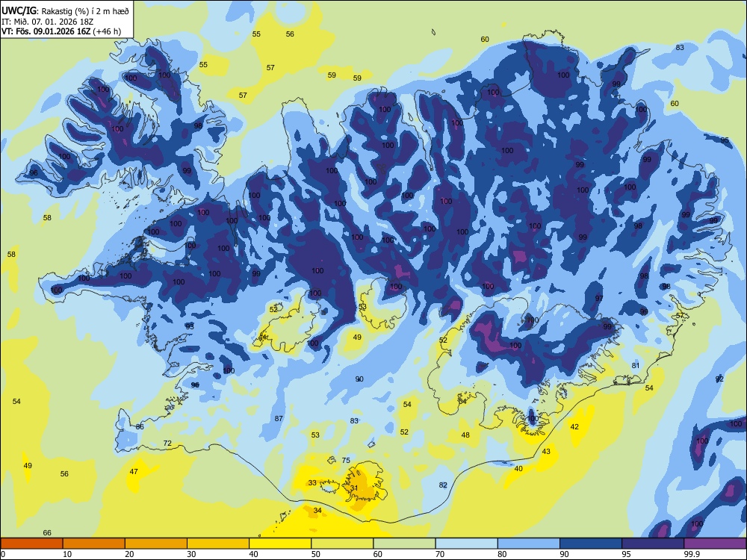The height and width of the screenshot is (560, 747).
Task: Pick the 10–20 % orange legend swatch
Action: [x=94, y=544]
